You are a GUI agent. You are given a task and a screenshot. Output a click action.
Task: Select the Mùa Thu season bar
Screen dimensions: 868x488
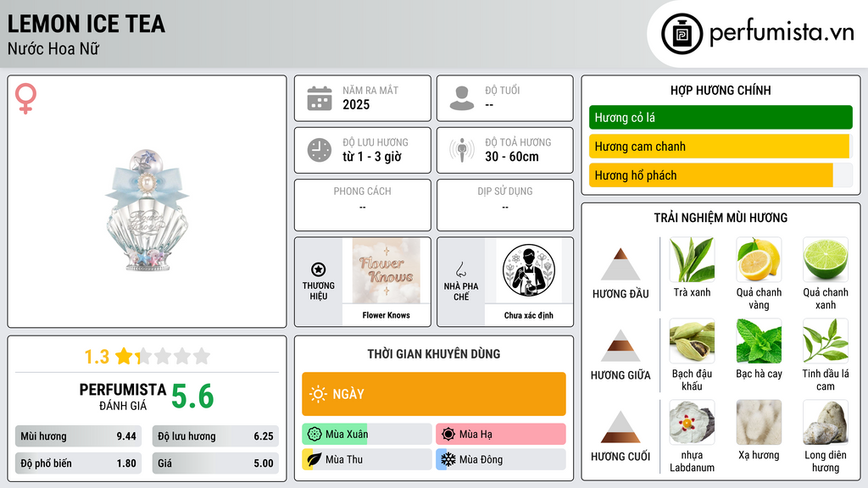(x=367, y=459)
